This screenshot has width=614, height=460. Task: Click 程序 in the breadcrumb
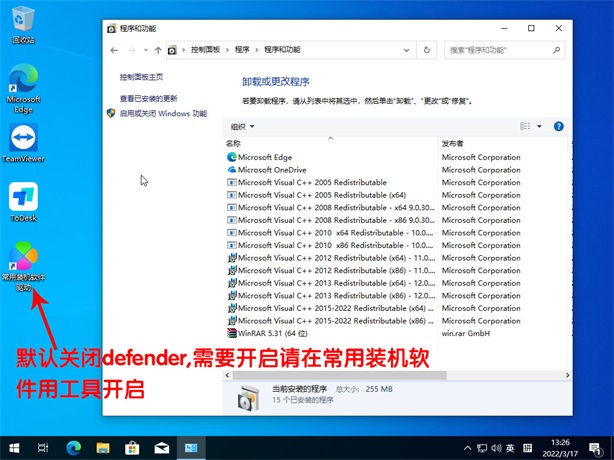point(242,50)
